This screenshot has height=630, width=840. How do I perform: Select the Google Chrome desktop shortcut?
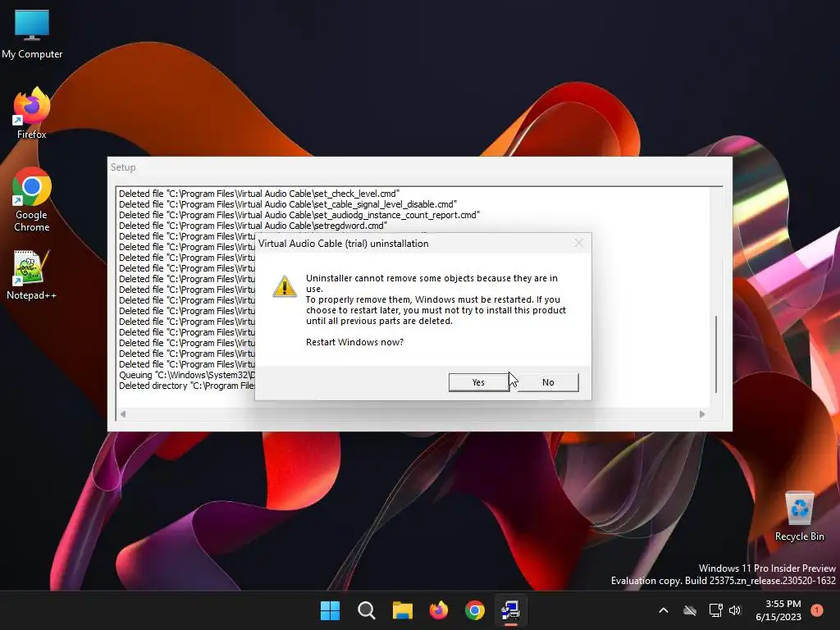[x=32, y=200]
